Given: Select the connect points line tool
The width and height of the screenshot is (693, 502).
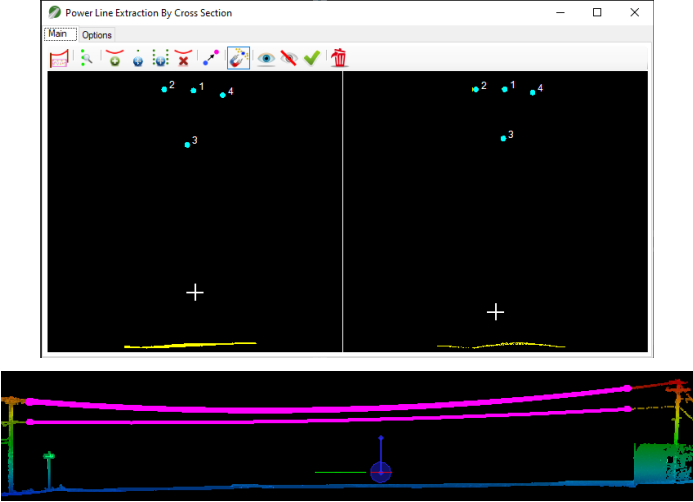Looking at the screenshot, I should pos(210,59).
